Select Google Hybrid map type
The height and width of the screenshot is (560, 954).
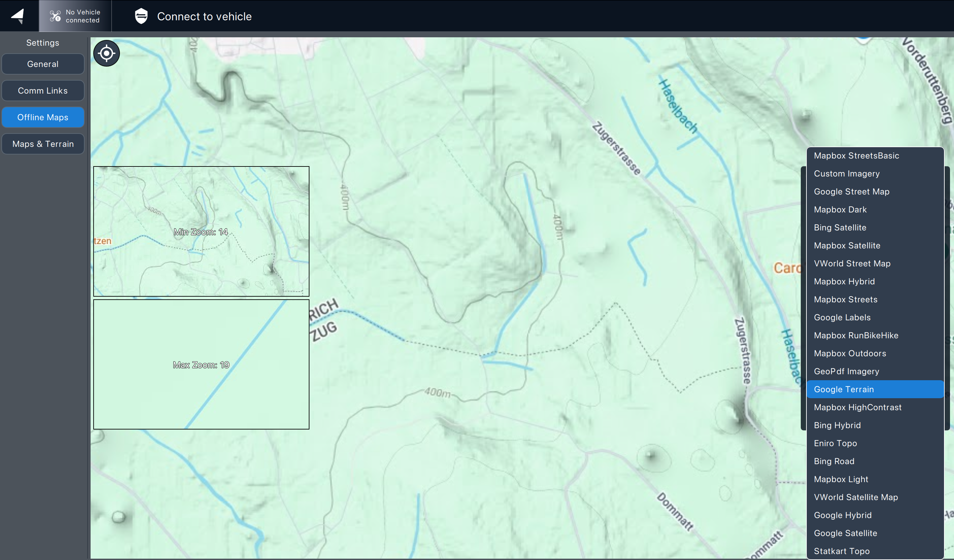[x=843, y=515]
